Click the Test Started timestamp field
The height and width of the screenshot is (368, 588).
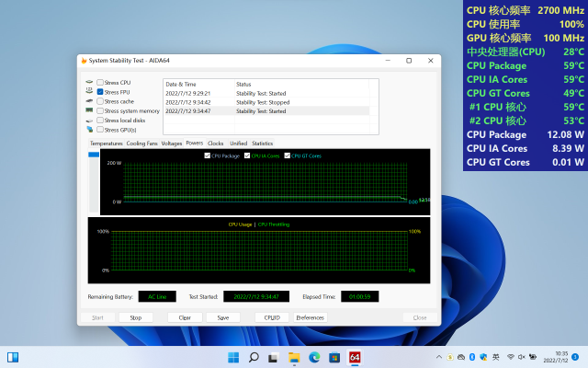256,296
